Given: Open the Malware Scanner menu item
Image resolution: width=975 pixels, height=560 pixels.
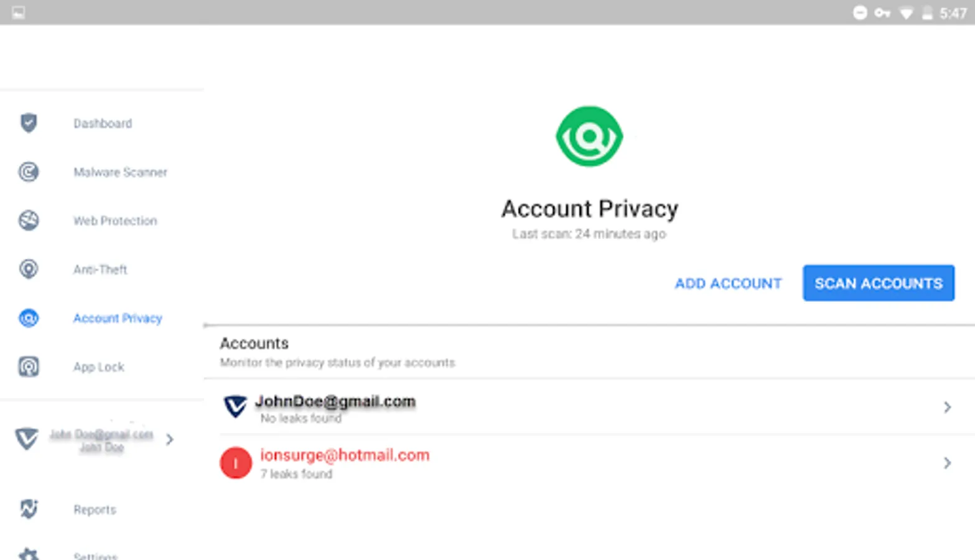Looking at the screenshot, I should [x=120, y=172].
